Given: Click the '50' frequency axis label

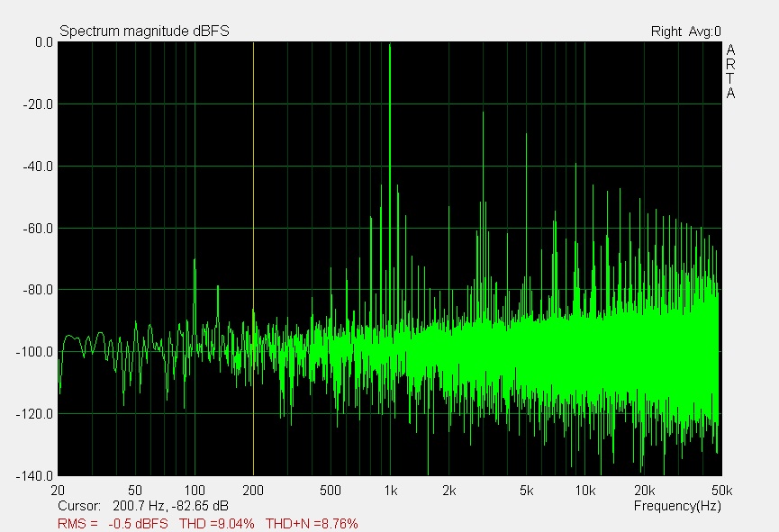Looking at the screenshot, I should coord(134,491).
